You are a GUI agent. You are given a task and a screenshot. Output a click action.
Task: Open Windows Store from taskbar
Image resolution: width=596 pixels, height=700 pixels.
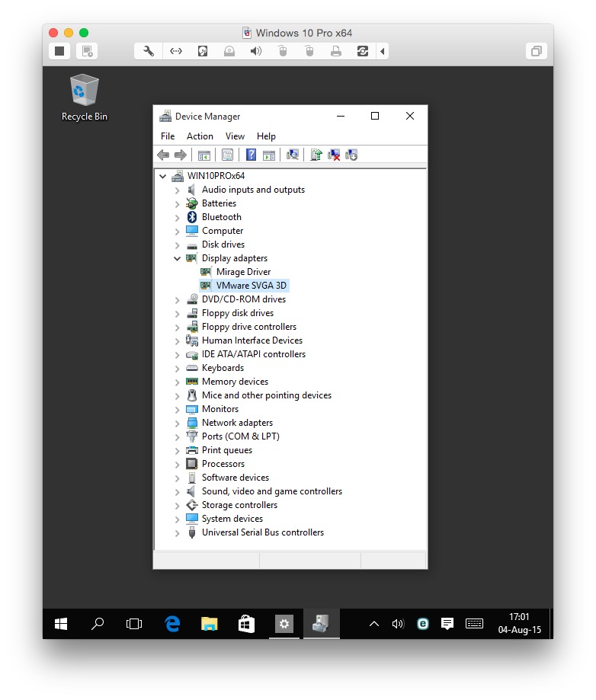(246, 624)
